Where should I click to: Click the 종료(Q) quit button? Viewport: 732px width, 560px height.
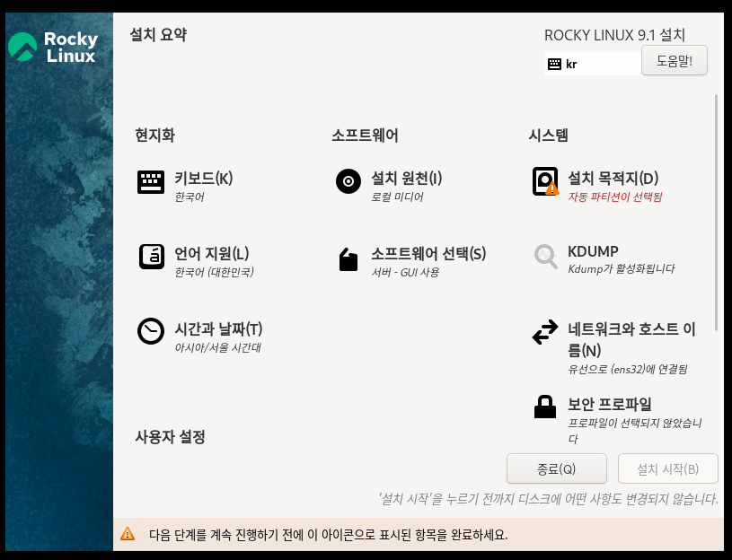click(x=557, y=468)
